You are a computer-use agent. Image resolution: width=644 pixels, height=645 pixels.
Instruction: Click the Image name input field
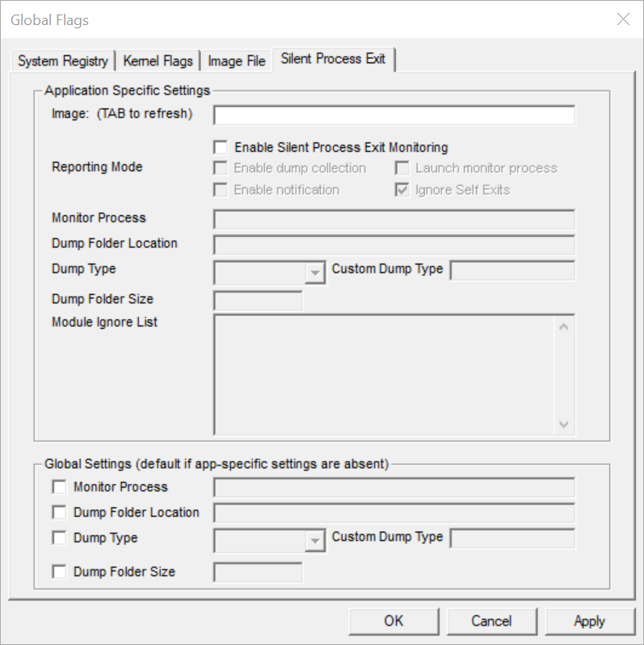(x=394, y=115)
